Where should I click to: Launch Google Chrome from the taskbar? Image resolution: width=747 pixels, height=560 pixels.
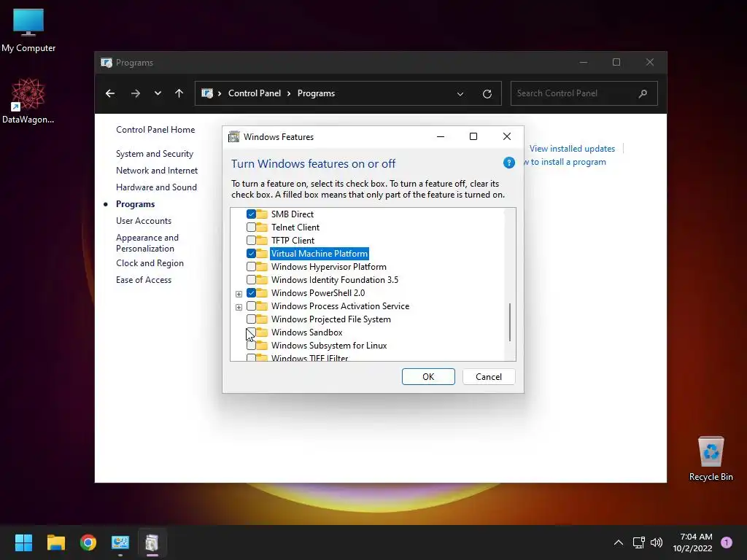[x=88, y=542]
